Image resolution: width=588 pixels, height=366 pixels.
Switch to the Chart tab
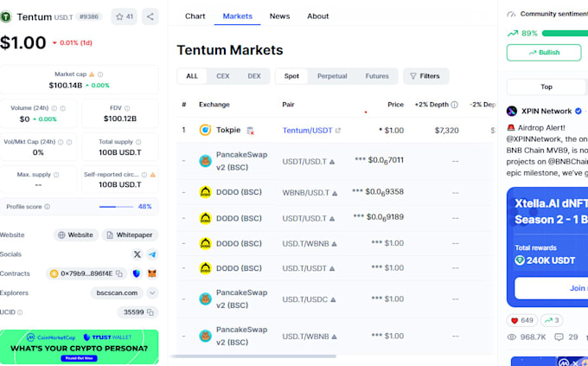pyautogui.click(x=195, y=16)
